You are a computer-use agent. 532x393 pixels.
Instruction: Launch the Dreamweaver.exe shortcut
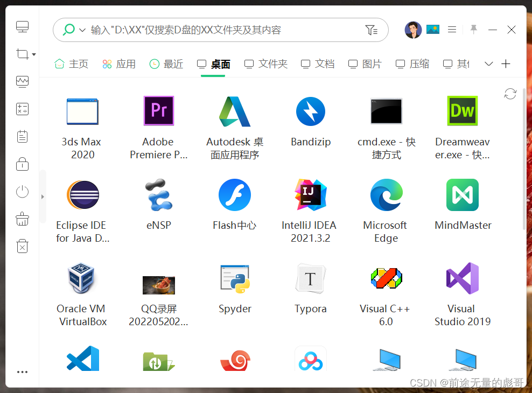click(x=463, y=111)
